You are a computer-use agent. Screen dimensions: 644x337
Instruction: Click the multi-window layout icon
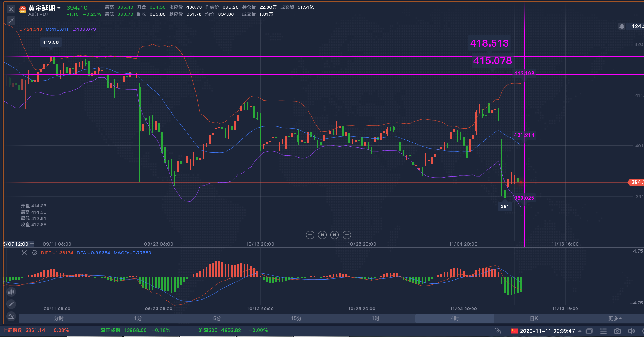tap(589, 331)
